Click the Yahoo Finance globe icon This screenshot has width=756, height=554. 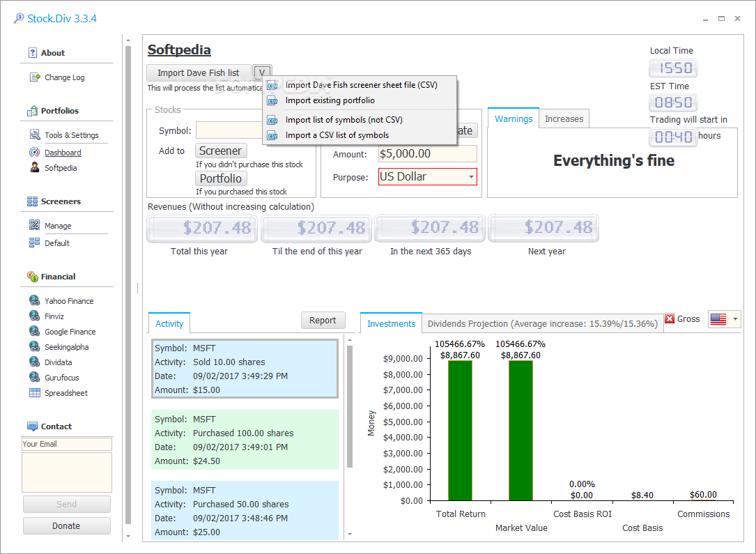pyautogui.click(x=35, y=301)
